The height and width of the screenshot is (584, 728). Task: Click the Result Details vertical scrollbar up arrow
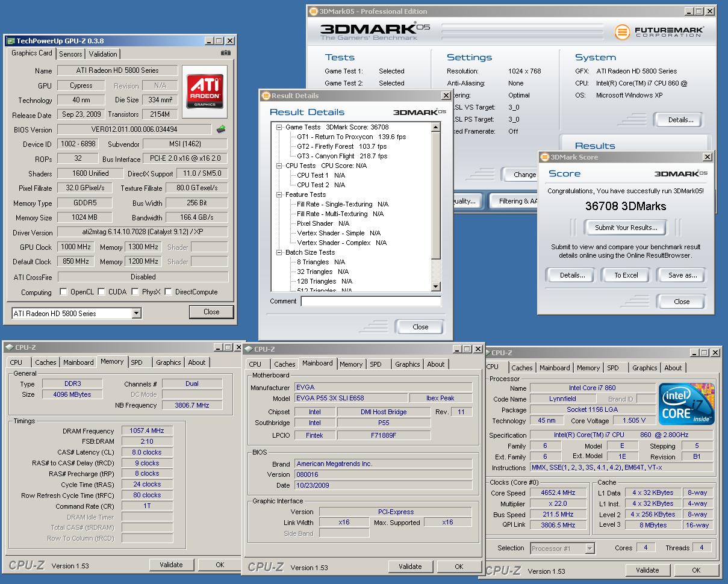tap(437, 128)
